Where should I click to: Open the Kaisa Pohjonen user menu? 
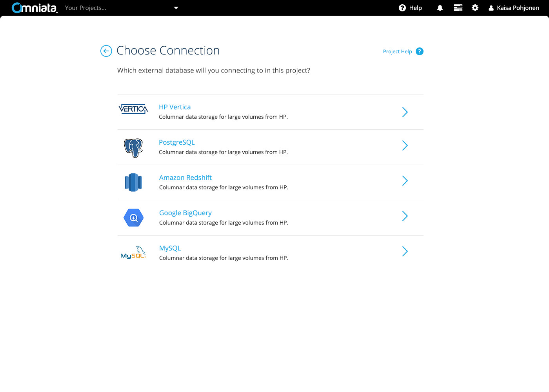click(x=514, y=8)
